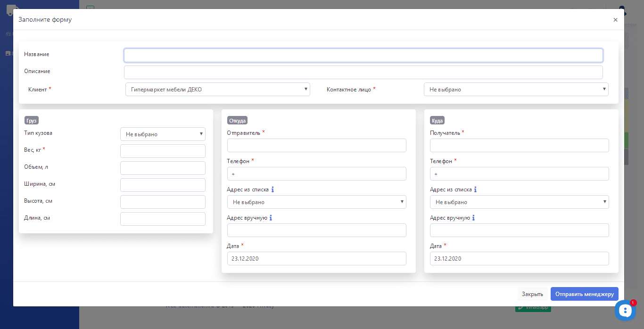Viewport: 644px width, 329px height.
Task: Click Отправить менеджеру button
Action: (x=584, y=294)
